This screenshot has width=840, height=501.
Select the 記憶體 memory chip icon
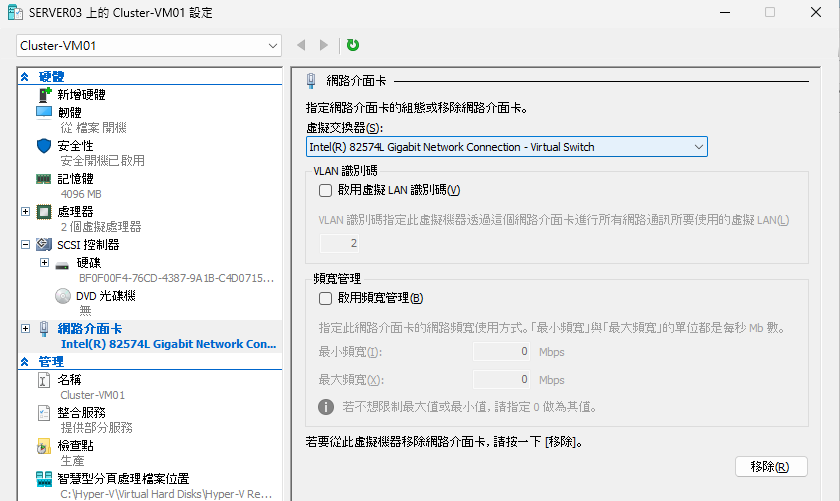pos(44,179)
